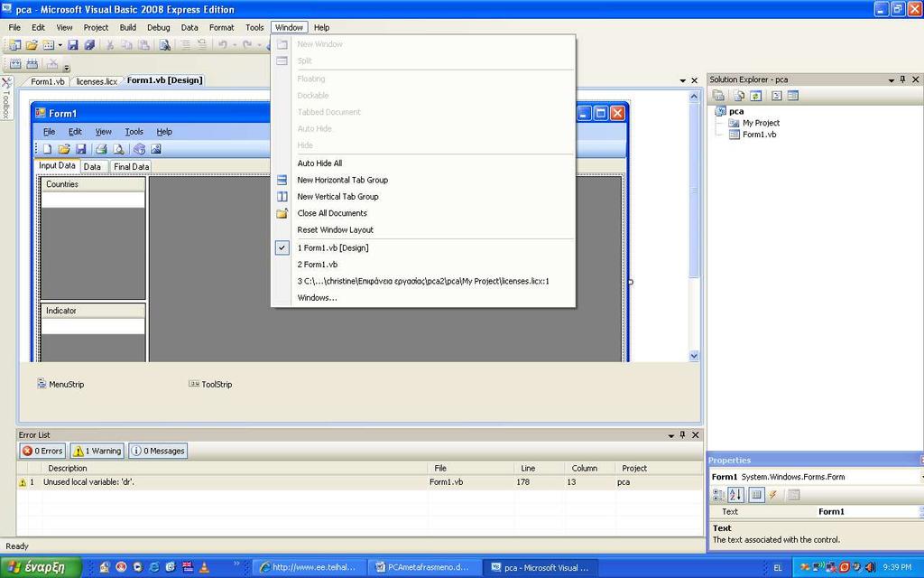Click the image icon in Form1 toolstrip
The height and width of the screenshot is (578, 924).
(156, 149)
